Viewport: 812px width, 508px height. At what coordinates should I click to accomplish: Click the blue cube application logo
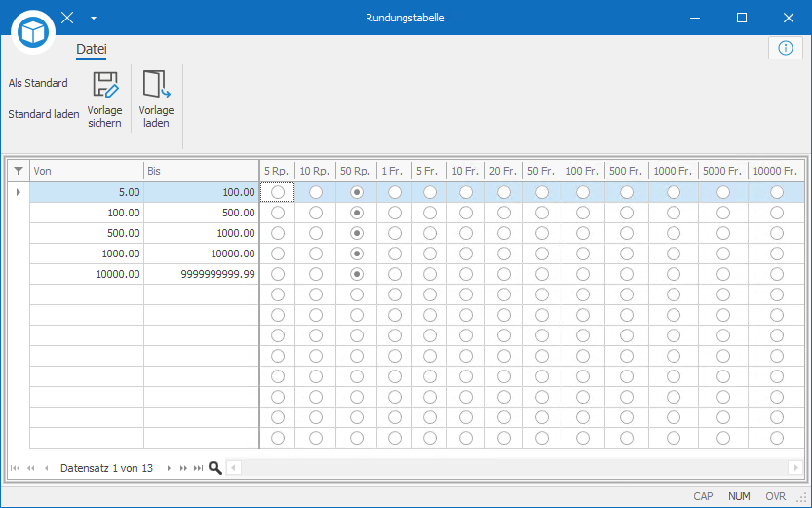click(x=33, y=32)
